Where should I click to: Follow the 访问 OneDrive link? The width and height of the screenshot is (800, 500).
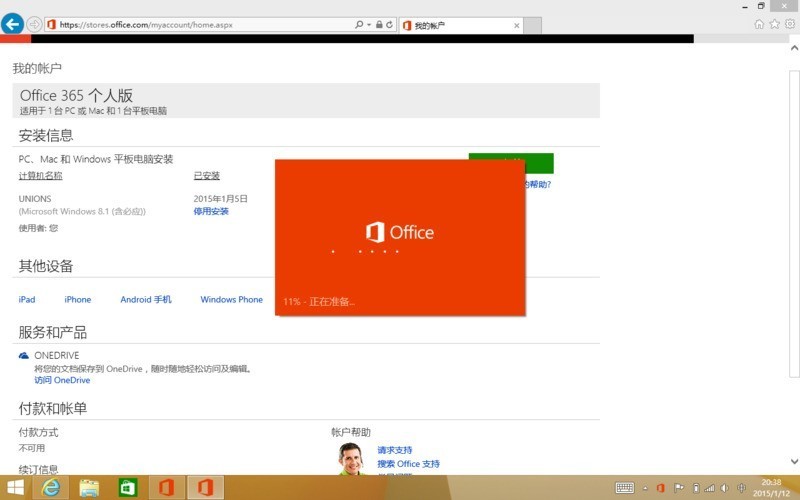tap(62, 380)
